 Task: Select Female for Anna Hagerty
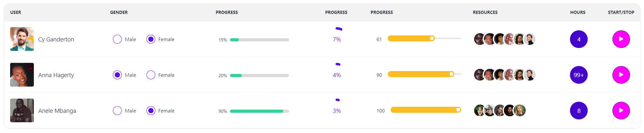click(x=151, y=75)
